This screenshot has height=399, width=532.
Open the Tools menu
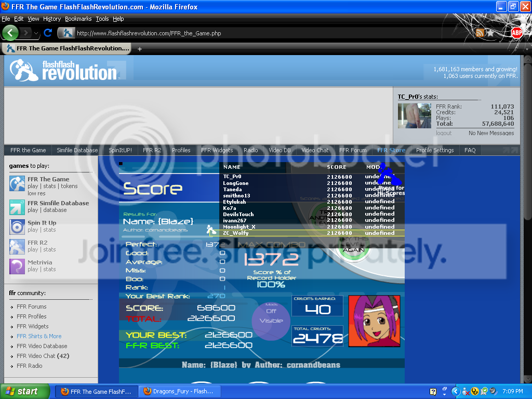coord(102,19)
